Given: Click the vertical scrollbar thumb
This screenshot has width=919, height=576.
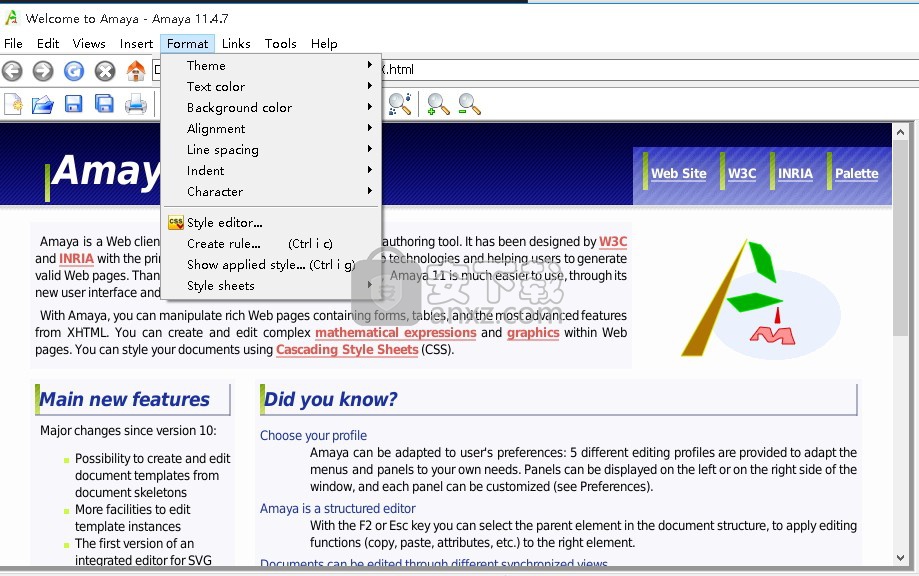Looking at the screenshot, I should tap(901, 238).
